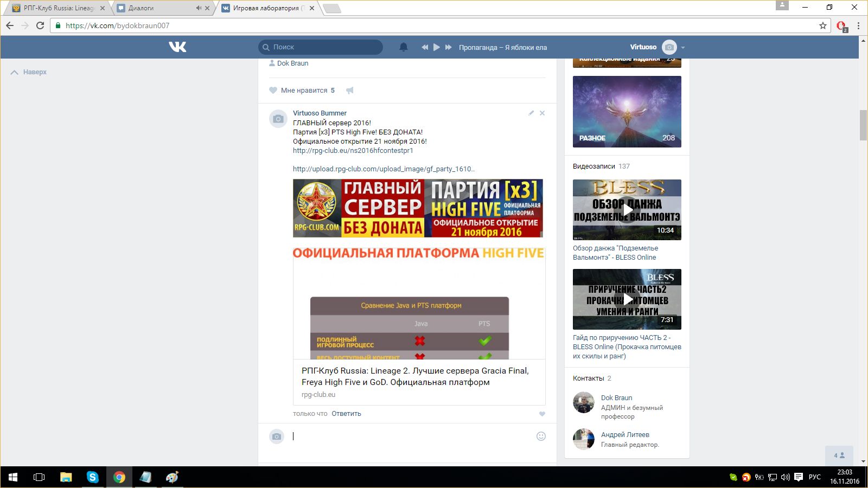The image size is (868, 488).
Task: Open РПГ-Клуб Russia link preview title
Action: click(x=415, y=376)
